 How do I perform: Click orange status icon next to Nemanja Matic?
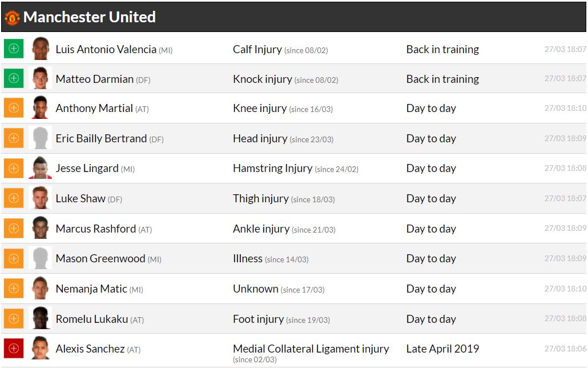pos(14,289)
